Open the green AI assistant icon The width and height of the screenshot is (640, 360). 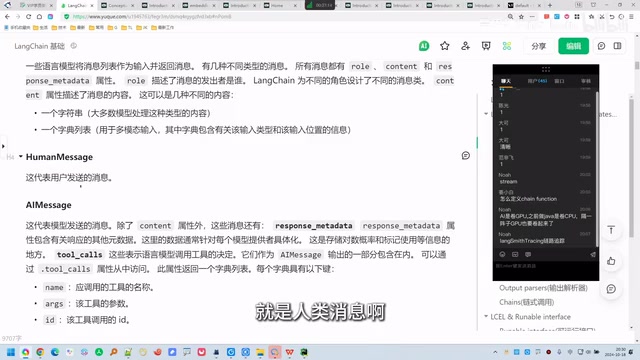tap(424, 46)
